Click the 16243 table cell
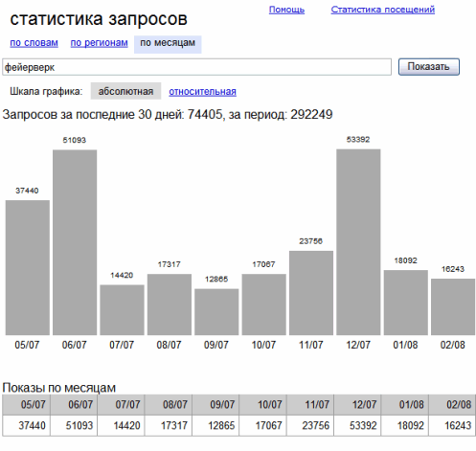 pyautogui.click(x=452, y=425)
